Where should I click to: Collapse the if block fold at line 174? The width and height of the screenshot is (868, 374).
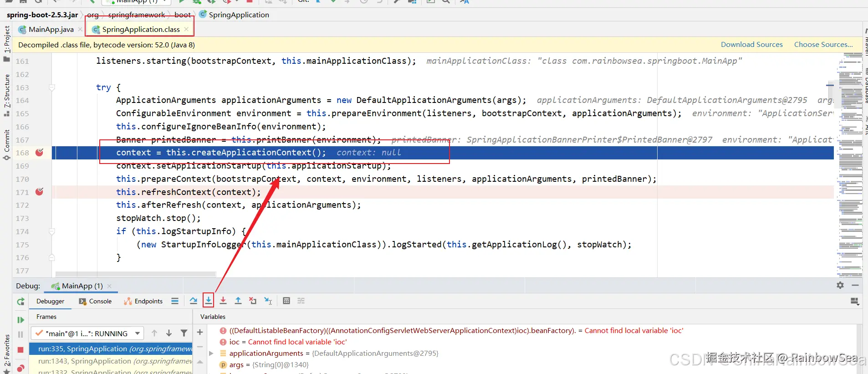[52, 231]
